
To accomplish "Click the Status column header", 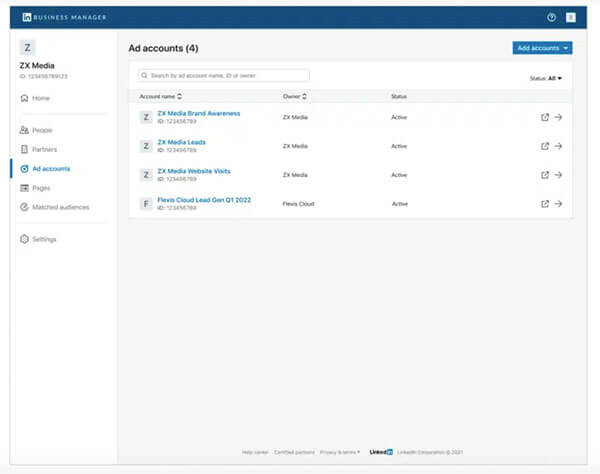I will tap(399, 96).
